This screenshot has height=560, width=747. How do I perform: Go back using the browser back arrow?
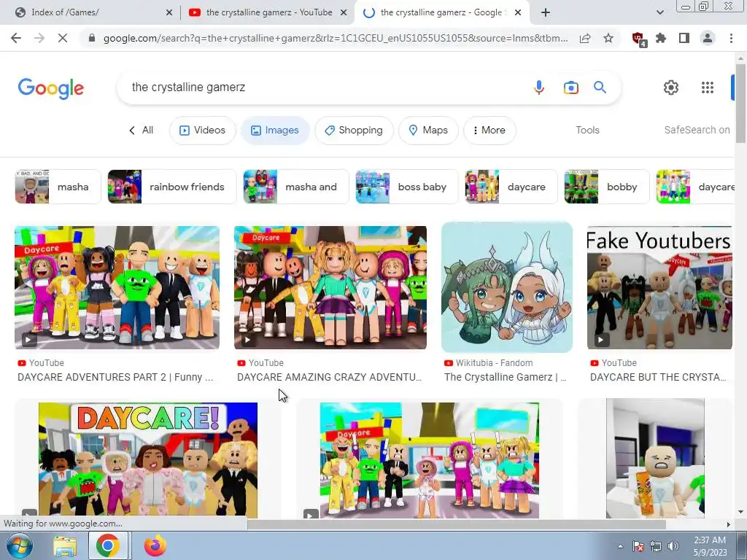(x=16, y=38)
